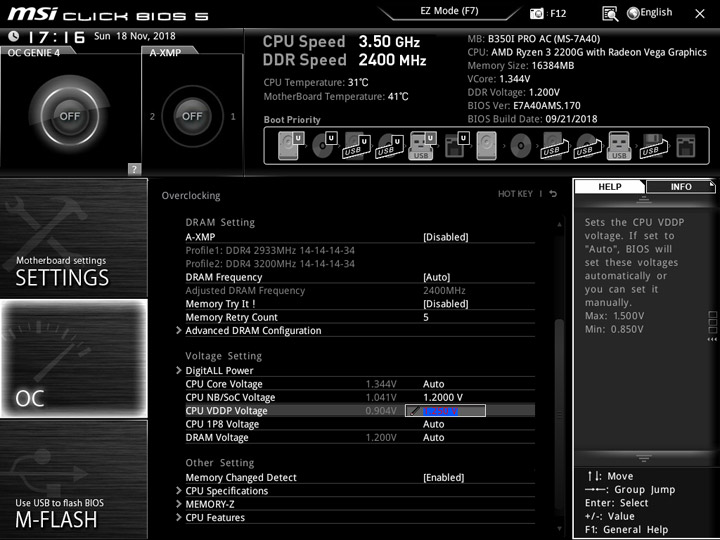Select UEFI USB CD/DVD boot icon
Screen dimensions: 720x540
coord(389,146)
